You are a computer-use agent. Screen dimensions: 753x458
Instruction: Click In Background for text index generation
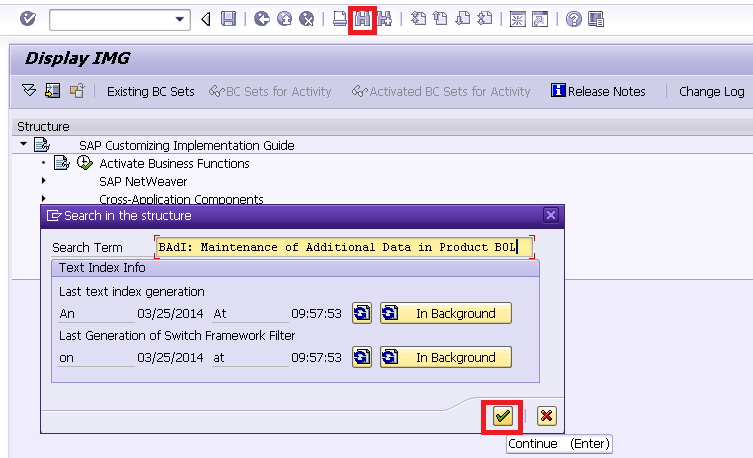446,313
